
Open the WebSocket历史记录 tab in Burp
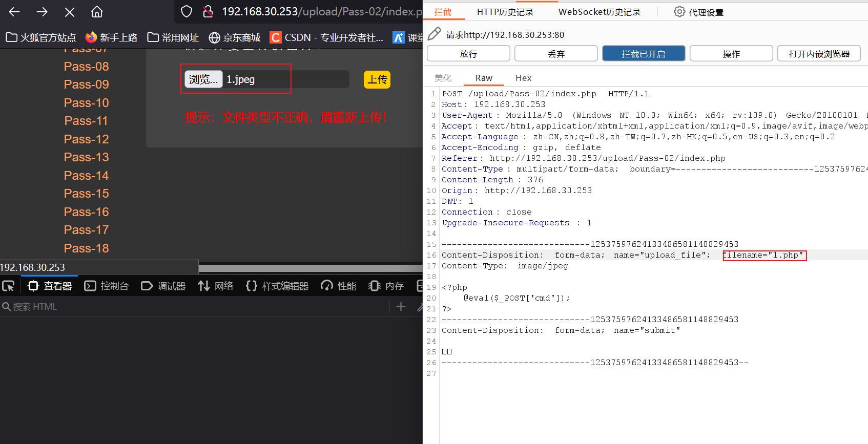[x=600, y=12]
